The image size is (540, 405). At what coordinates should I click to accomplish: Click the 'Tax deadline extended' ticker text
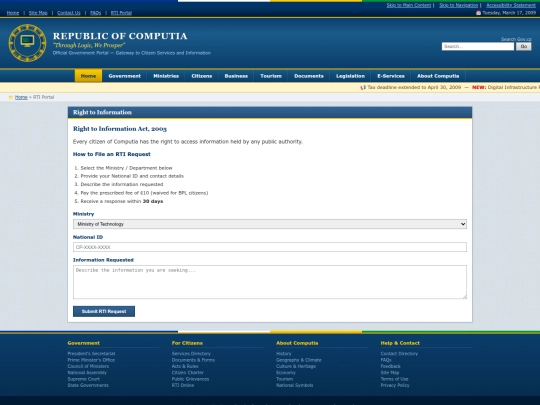click(414, 87)
